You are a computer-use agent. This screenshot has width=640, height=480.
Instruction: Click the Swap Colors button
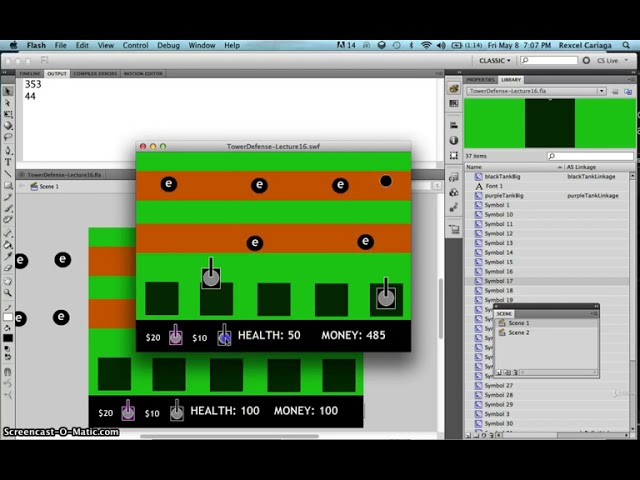click(x=7, y=357)
